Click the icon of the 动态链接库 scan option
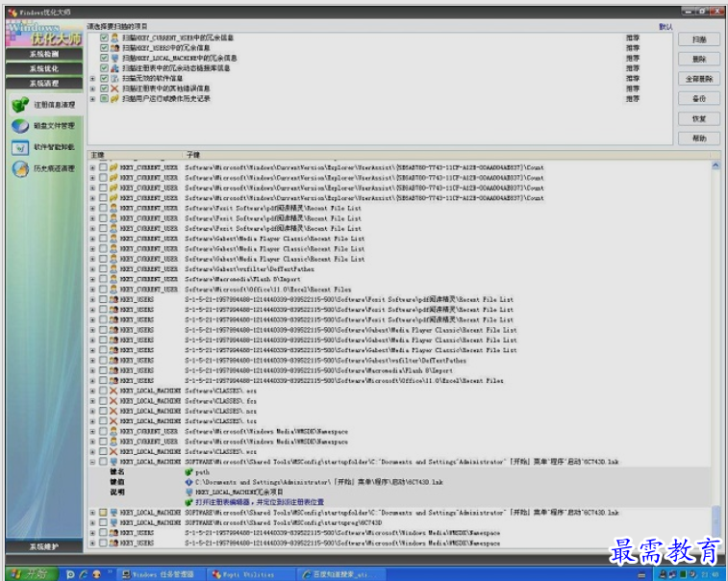 click(114, 68)
